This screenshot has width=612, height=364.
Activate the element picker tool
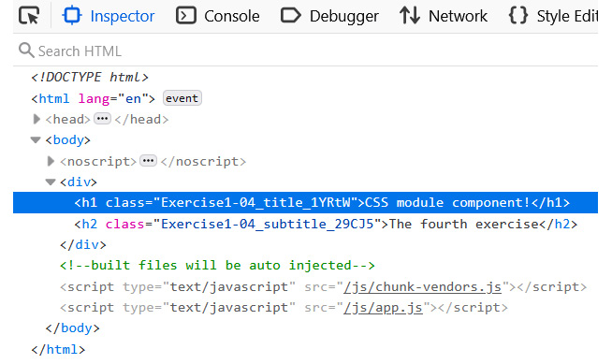tap(29, 16)
